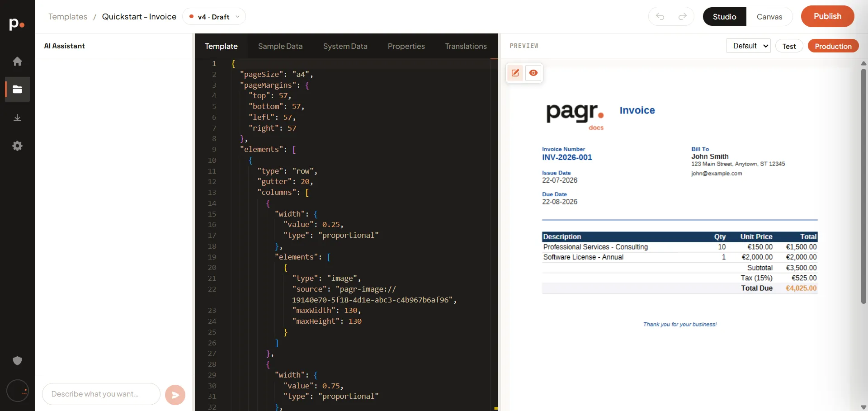Focus the Describe what you want input
The width and height of the screenshot is (868, 411).
pos(101,394)
